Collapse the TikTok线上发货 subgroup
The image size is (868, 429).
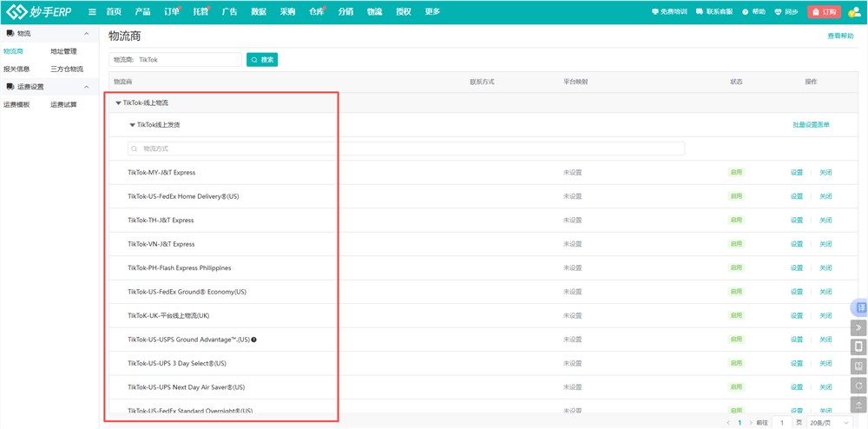133,125
